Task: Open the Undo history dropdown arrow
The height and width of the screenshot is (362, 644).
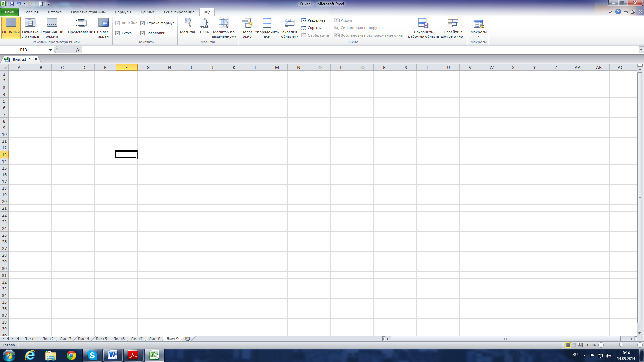Action: point(24,4)
